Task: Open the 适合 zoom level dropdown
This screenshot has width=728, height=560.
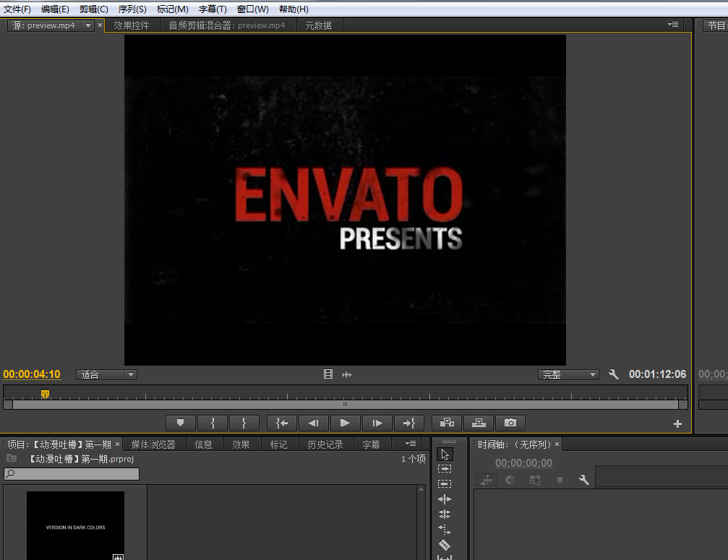Action: 107,374
